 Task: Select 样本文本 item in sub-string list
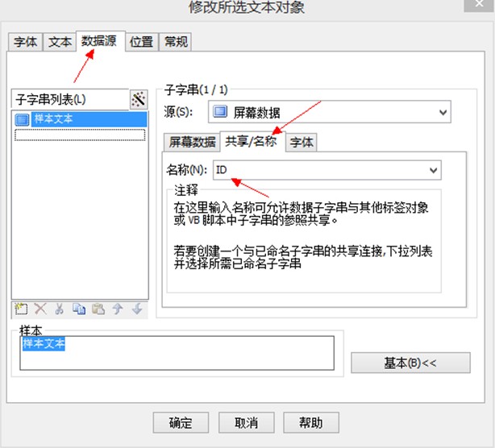56,119
